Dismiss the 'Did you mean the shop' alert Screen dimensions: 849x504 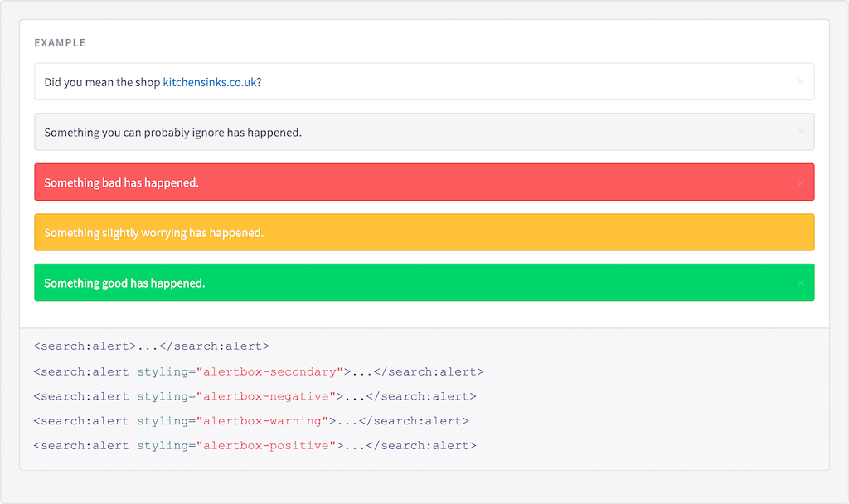point(800,82)
